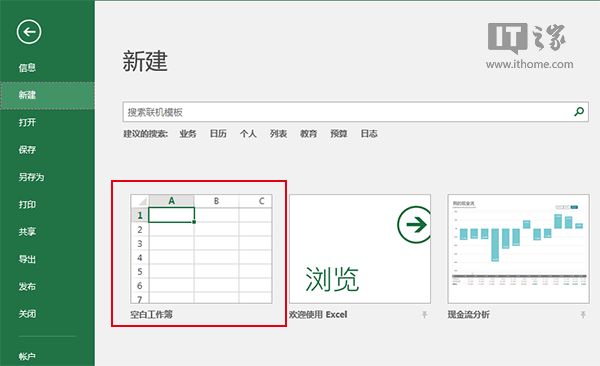Click the 现金流分析 label
The image size is (600, 366).
coord(469,315)
